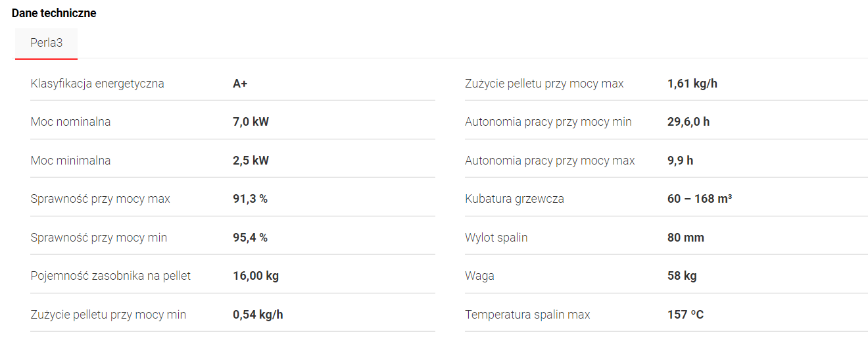The image size is (868, 341).
Task: Click the Wylot spalin label
Action: click(496, 238)
